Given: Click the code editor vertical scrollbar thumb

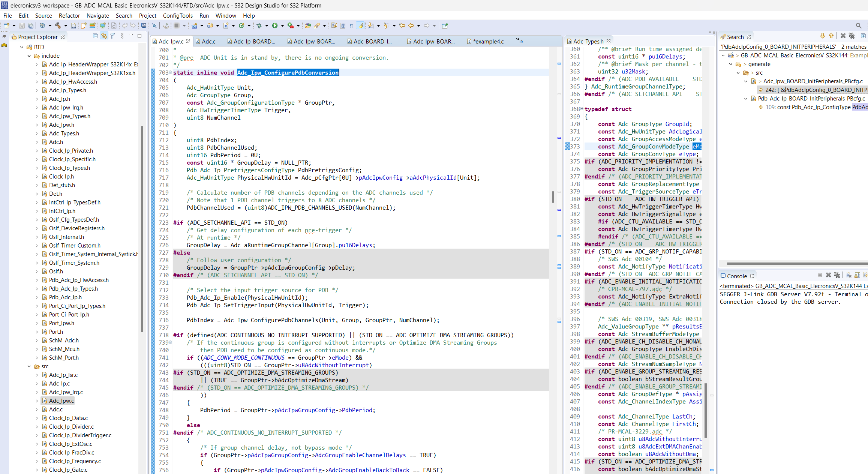Looking at the screenshot, I should click(x=553, y=197).
